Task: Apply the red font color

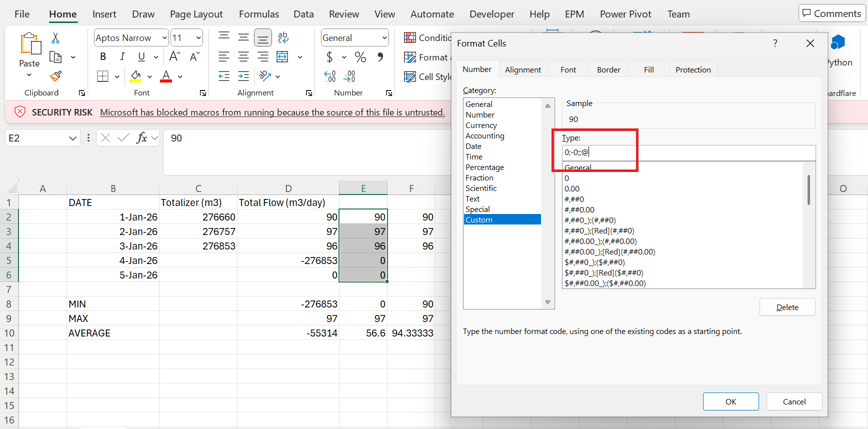Action: (x=166, y=76)
